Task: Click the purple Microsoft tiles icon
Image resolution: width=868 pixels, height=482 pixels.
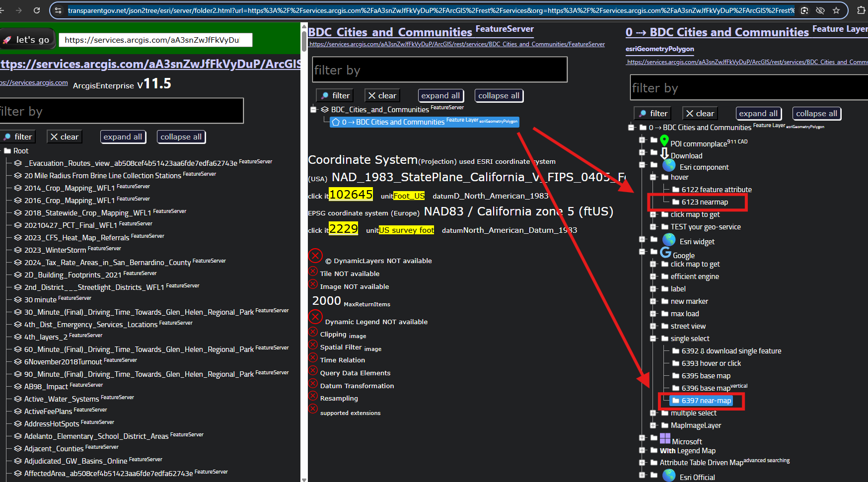Action: point(665,438)
